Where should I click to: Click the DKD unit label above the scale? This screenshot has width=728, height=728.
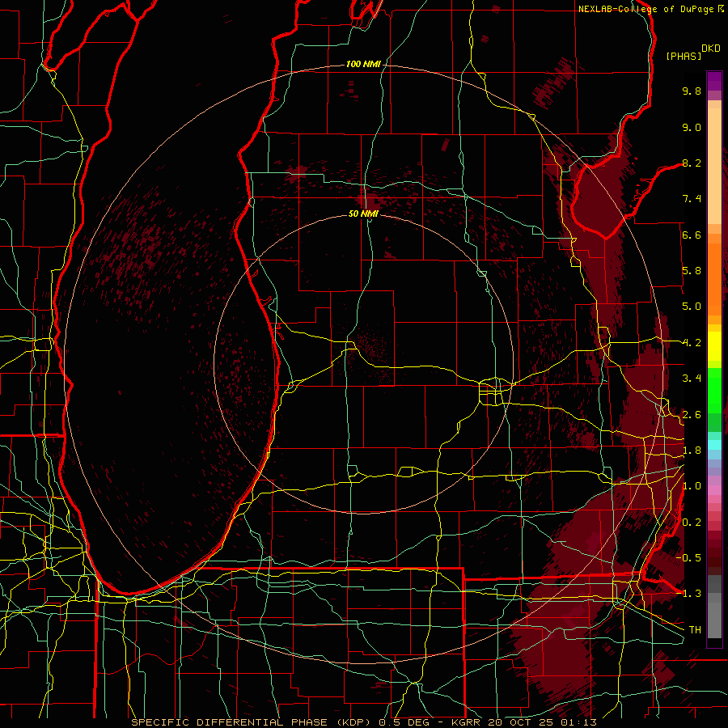click(x=710, y=49)
